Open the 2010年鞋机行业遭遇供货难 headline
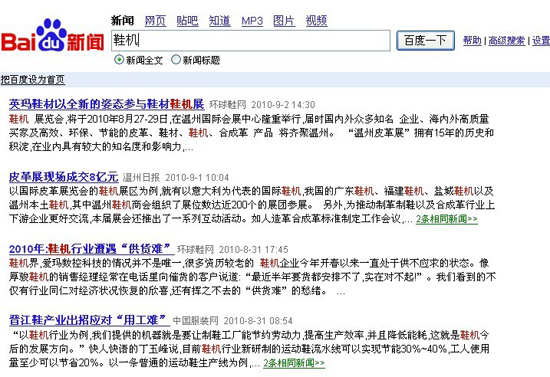Viewport: 550px width, 377px height. [91, 249]
